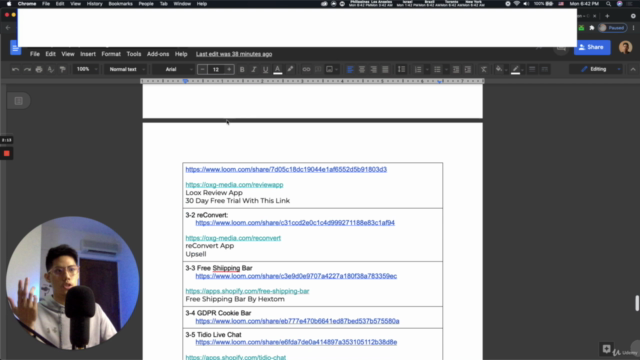Run spelling and grammar check icon
This screenshot has height=360, width=640.
[51, 69]
